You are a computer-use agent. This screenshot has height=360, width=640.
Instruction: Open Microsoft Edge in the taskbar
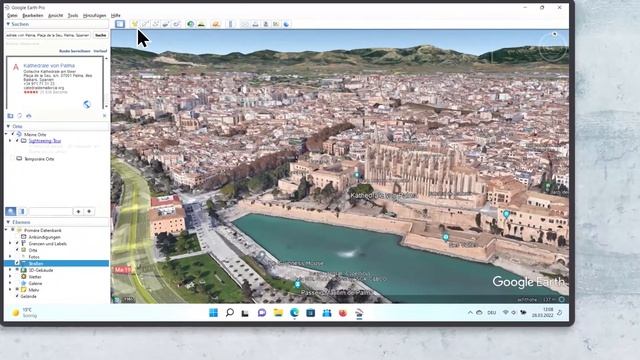click(x=294, y=313)
